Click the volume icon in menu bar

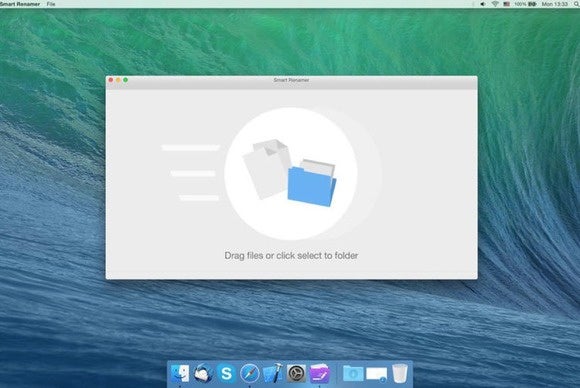click(483, 4)
